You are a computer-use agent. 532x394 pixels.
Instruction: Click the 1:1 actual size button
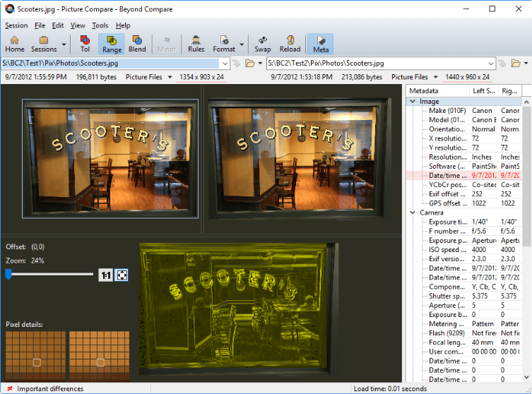[106, 275]
